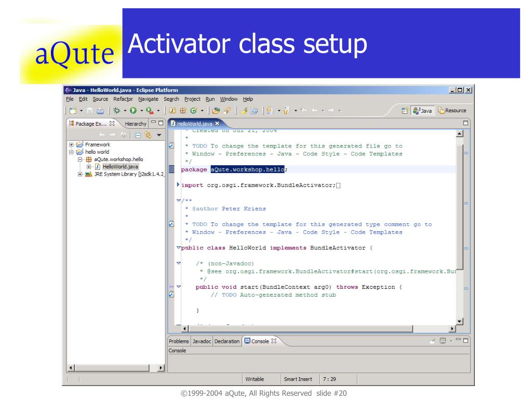Click the Package Explorer scrollbar right arrow
The image size is (532, 399).
pos(161,368)
